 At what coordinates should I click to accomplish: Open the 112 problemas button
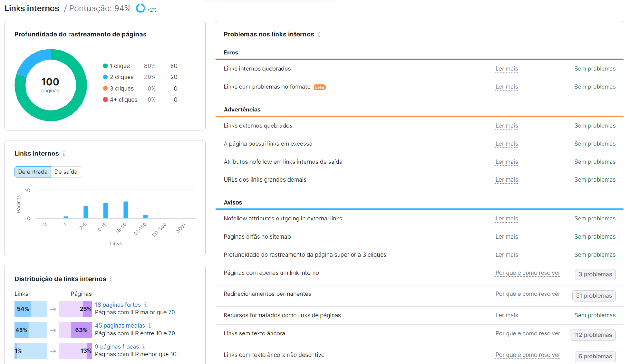592,335
